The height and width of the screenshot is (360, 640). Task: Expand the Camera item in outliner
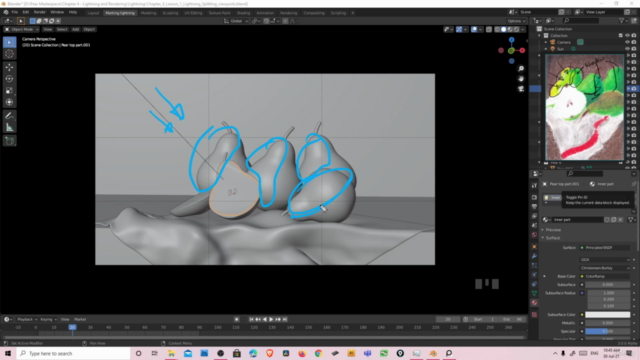546,42
